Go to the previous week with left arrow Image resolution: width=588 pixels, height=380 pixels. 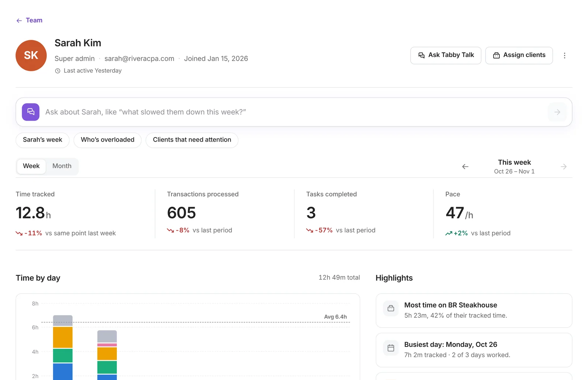pyautogui.click(x=465, y=167)
